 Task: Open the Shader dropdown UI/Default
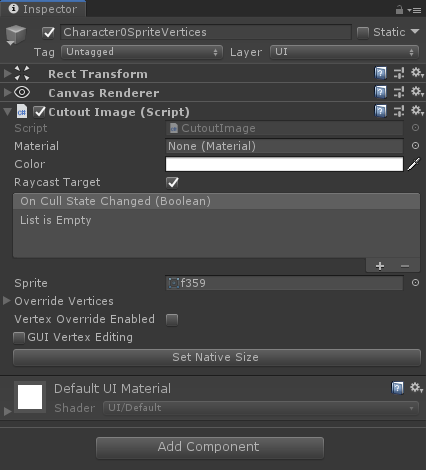coord(261,408)
